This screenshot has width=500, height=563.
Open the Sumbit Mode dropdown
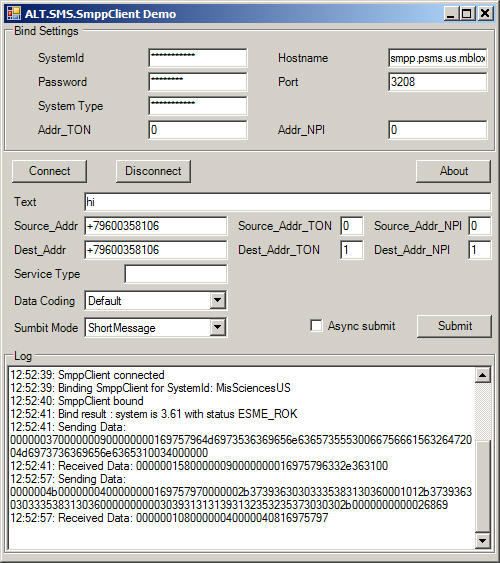(218, 327)
